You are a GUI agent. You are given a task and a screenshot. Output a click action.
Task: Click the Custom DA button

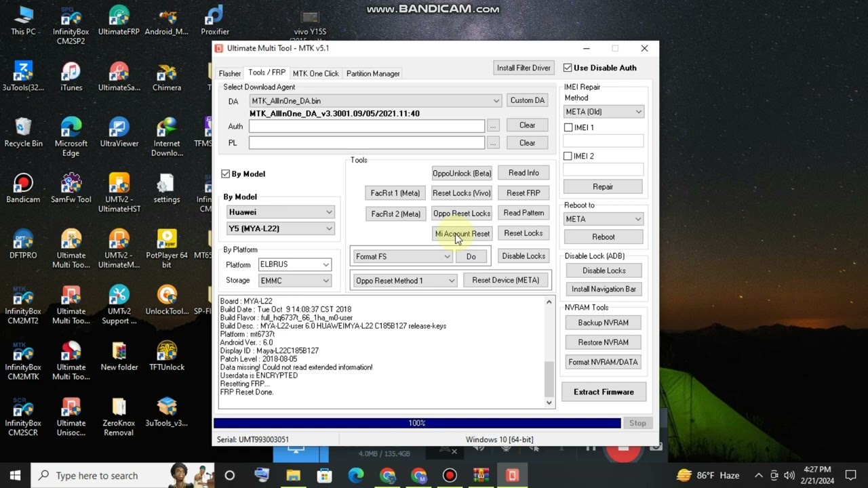[x=527, y=100]
